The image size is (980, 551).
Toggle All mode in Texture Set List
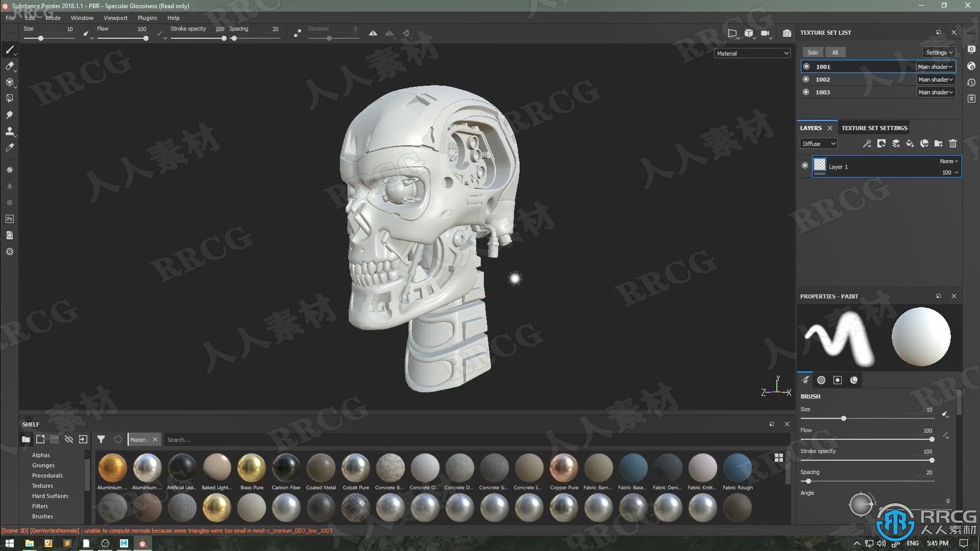pos(835,53)
